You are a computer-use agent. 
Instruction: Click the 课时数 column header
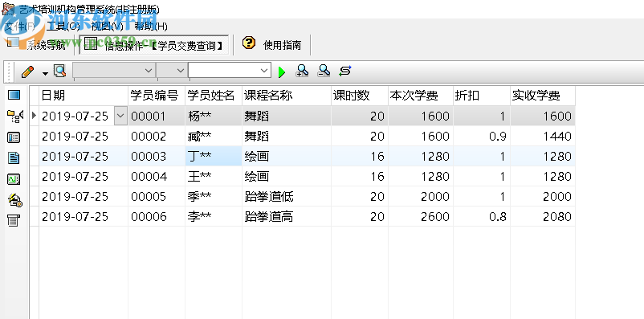click(360, 96)
